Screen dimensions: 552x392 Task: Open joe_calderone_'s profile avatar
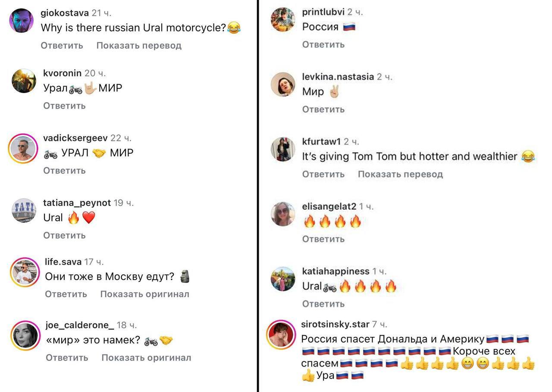[x=25, y=336]
